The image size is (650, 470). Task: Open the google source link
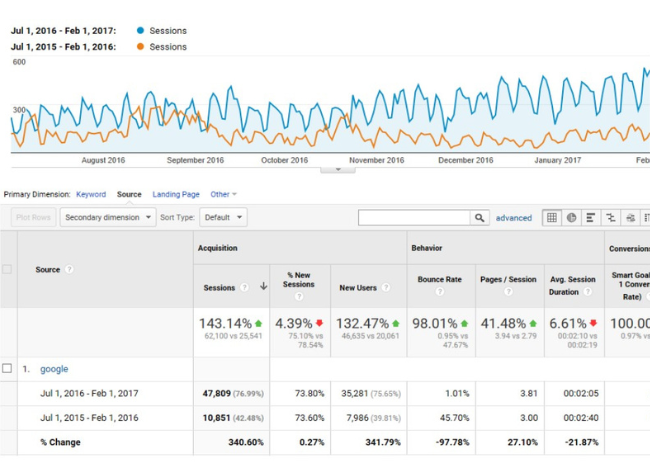click(x=54, y=369)
